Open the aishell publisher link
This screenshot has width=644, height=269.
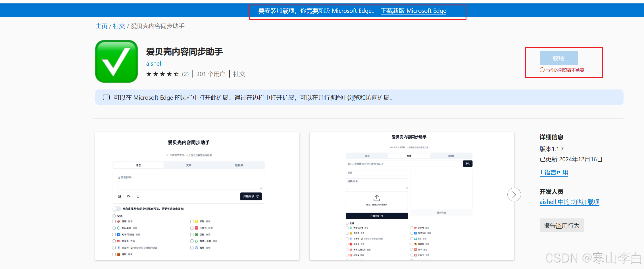[x=154, y=64]
